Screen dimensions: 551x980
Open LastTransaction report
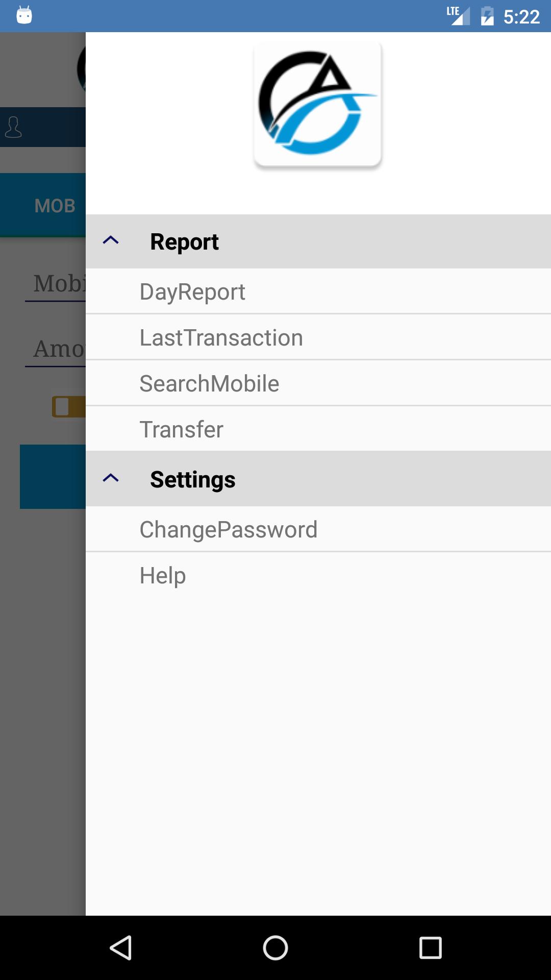221,338
